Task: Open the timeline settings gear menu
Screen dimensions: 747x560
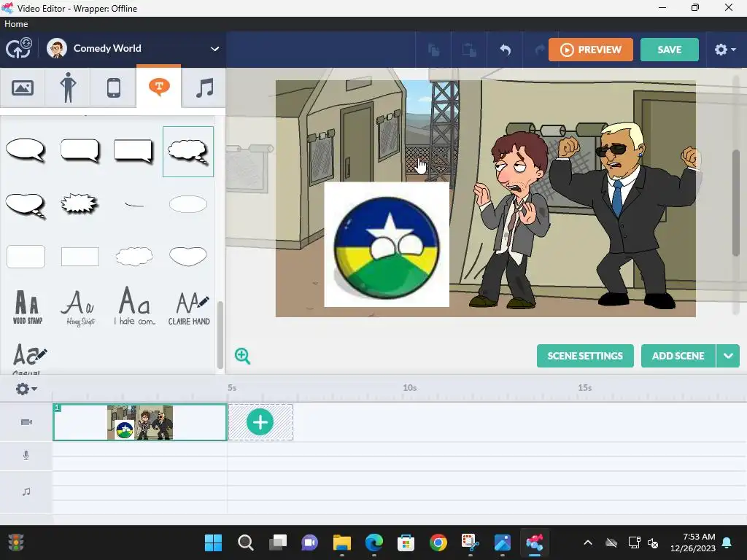Action: click(x=26, y=389)
